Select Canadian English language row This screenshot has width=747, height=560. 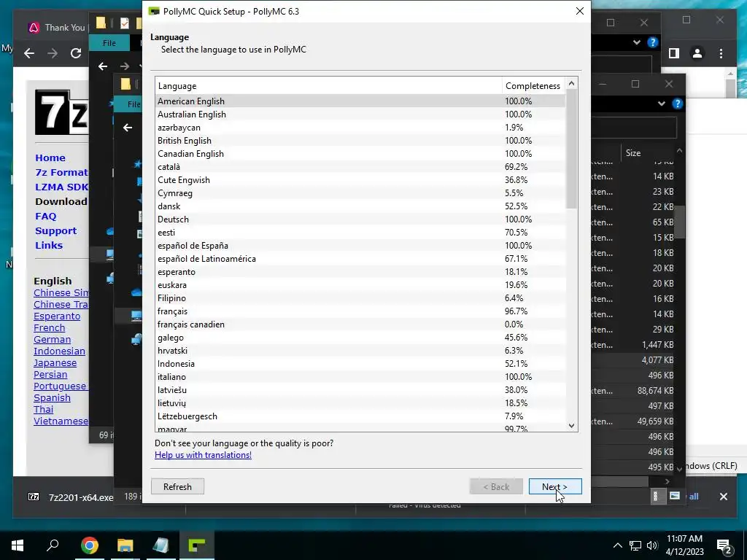tap(360, 154)
